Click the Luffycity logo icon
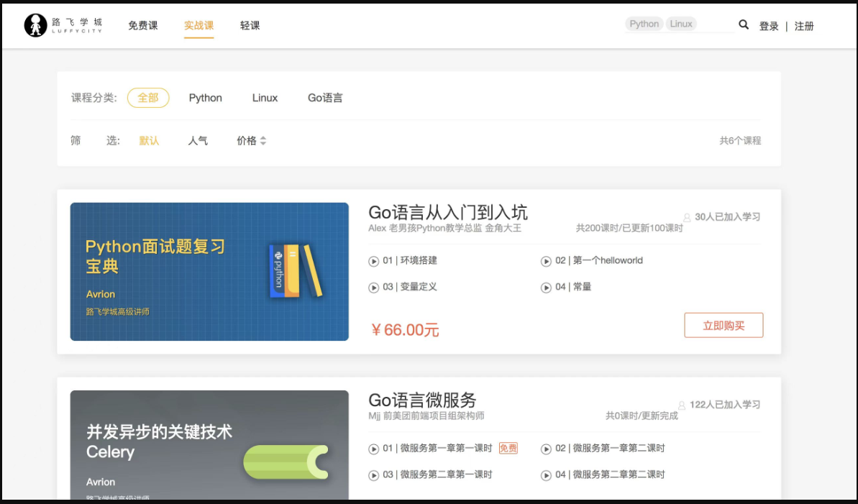 pyautogui.click(x=35, y=26)
